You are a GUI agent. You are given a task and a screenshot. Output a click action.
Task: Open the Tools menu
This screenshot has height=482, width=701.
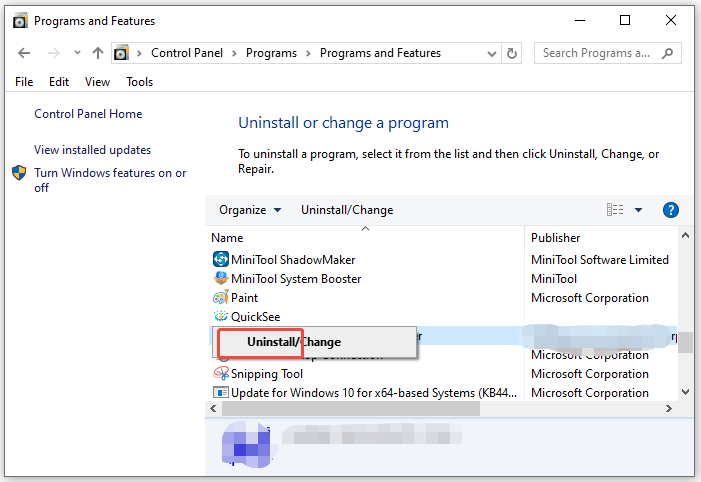click(x=139, y=82)
